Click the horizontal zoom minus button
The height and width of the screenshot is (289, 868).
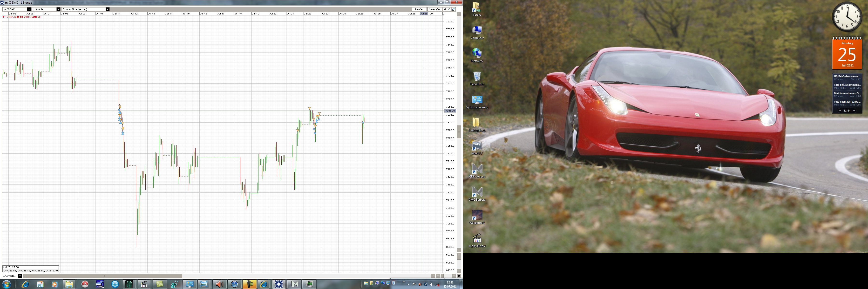tap(438, 276)
